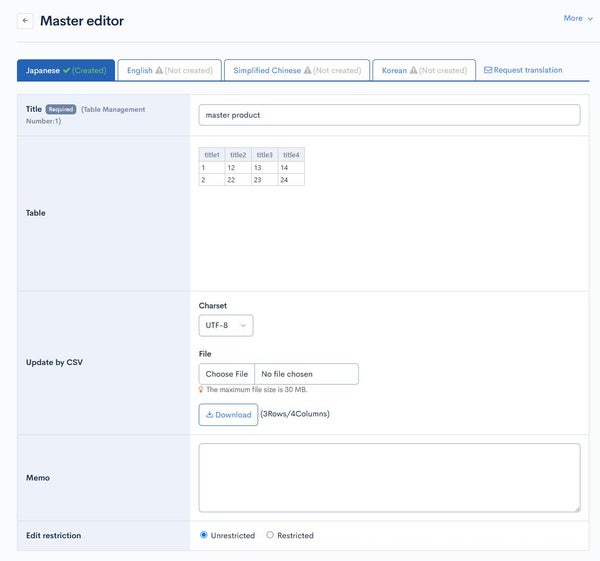Click the warning triangle on Simplified Chinese tab
600x561 pixels.
tap(307, 70)
